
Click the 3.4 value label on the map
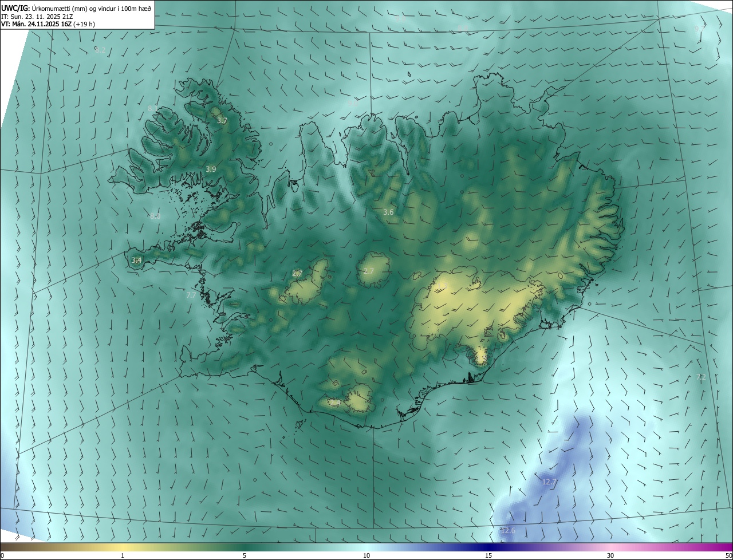[136, 261]
